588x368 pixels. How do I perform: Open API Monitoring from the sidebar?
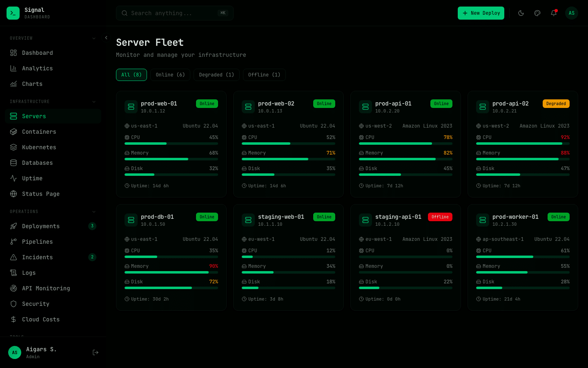[45, 288]
